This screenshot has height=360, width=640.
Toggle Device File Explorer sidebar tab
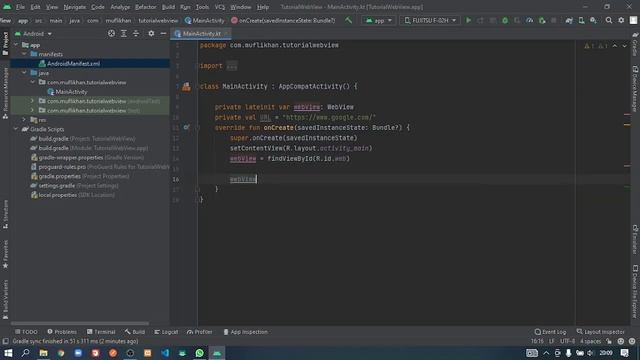[635, 291]
